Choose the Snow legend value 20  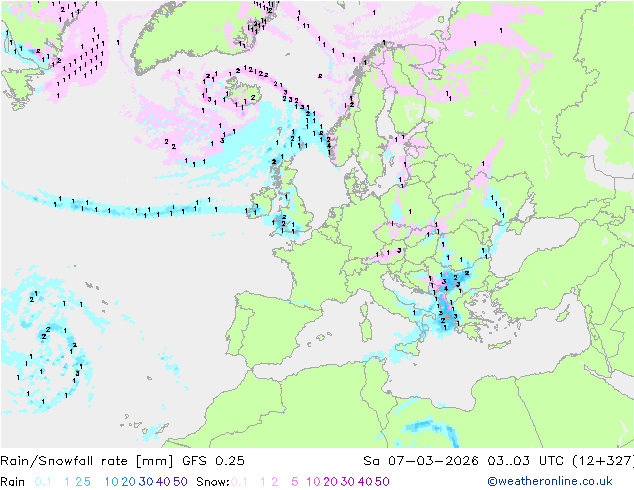(x=330, y=482)
